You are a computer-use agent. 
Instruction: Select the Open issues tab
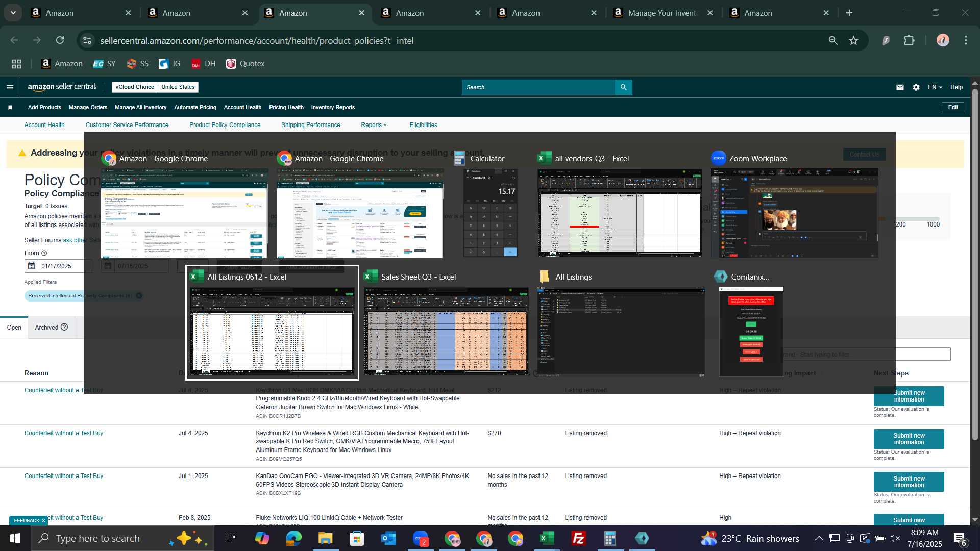point(14,327)
